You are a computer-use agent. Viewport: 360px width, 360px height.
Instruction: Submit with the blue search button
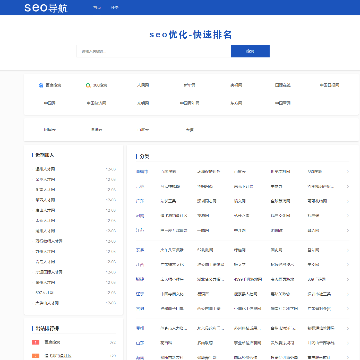[x=250, y=51]
